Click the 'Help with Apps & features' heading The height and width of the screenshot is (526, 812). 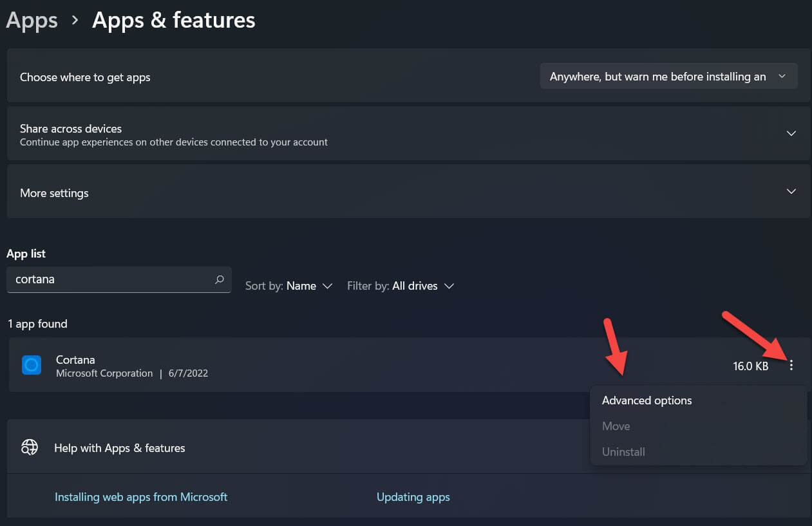tap(119, 448)
